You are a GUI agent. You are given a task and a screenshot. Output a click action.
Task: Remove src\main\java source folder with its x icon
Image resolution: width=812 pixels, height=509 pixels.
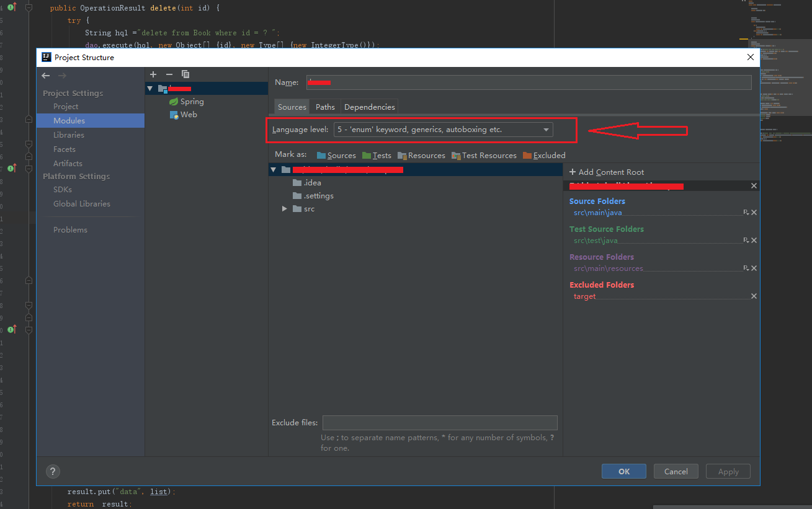(x=754, y=211)
